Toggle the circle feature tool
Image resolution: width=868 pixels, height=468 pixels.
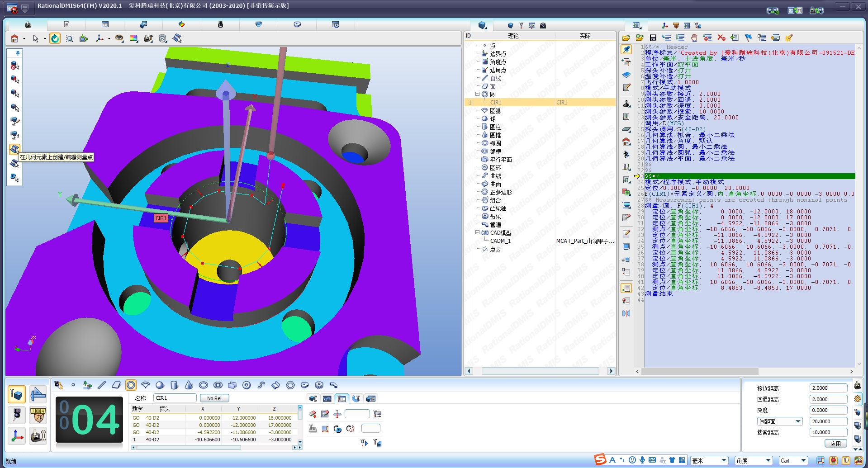click(x=131, y=385)
